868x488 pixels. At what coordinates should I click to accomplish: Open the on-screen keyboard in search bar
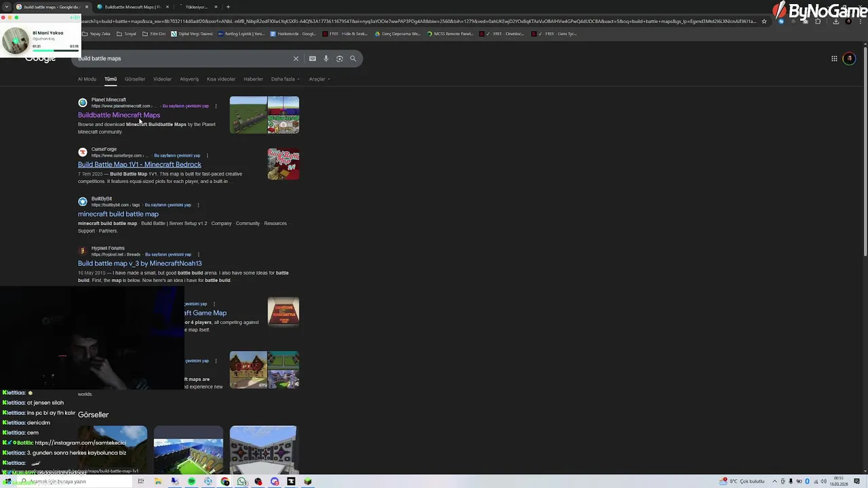pyautogui.click(x=313, y=58)
